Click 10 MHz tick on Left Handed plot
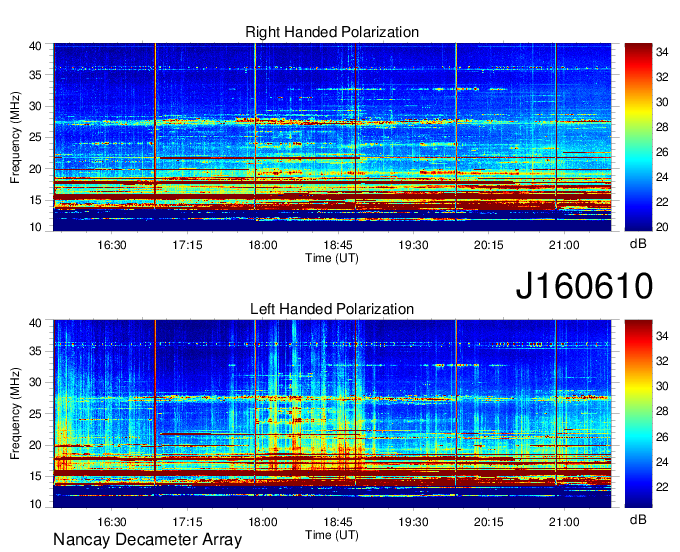Viewport: 680px width, 552px height. tap(35, 504)
